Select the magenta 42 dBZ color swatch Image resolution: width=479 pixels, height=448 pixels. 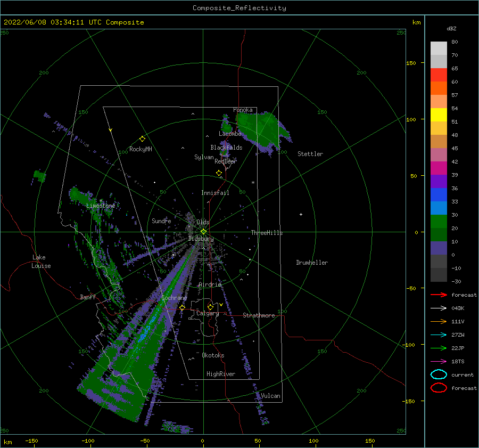pos(439,168)
